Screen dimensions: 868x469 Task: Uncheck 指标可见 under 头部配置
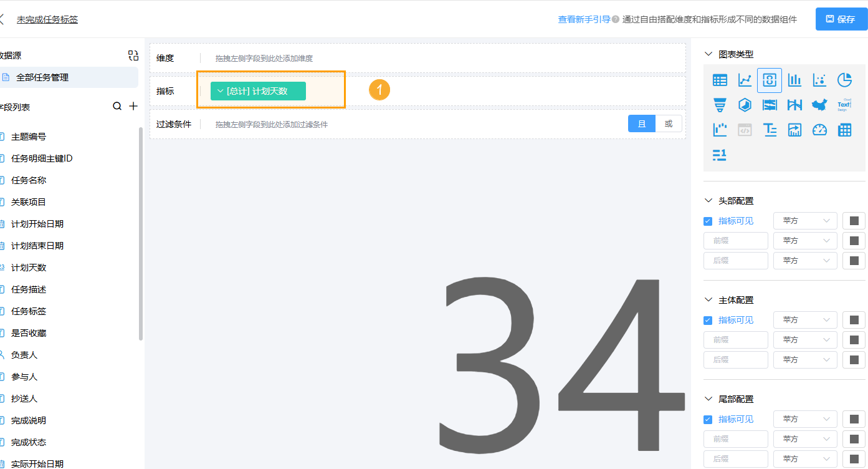[708, 221]
